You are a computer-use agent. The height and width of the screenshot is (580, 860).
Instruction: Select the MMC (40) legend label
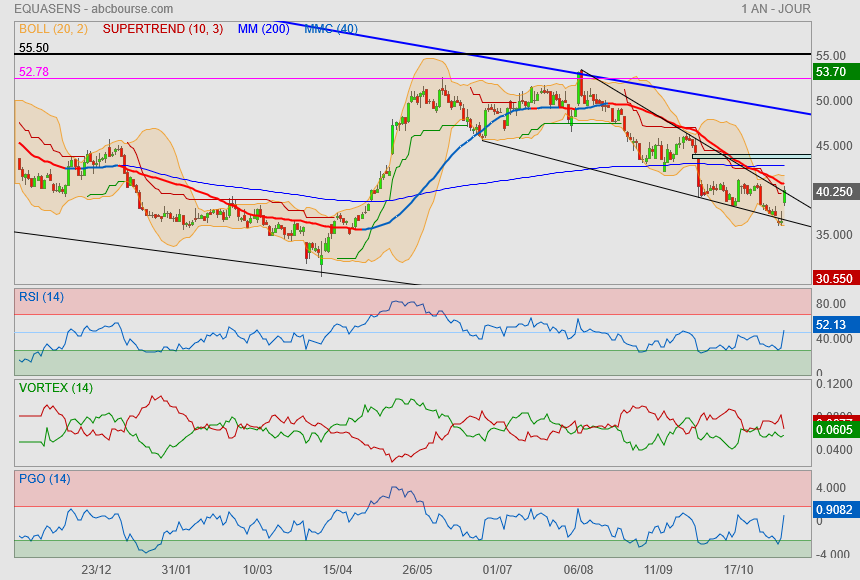point(330,29)
